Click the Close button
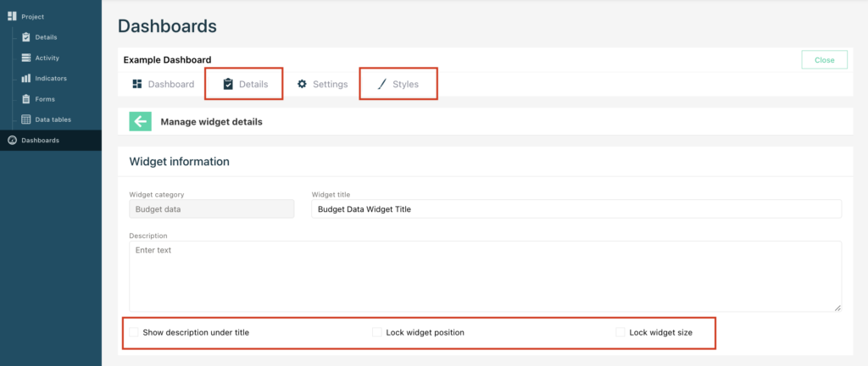 [824, 59]
